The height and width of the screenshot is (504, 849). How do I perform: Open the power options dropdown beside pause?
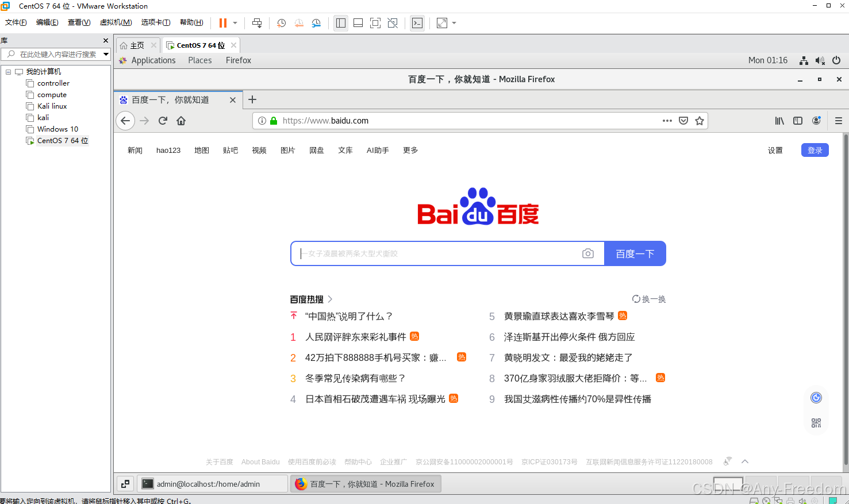point(235,23)
